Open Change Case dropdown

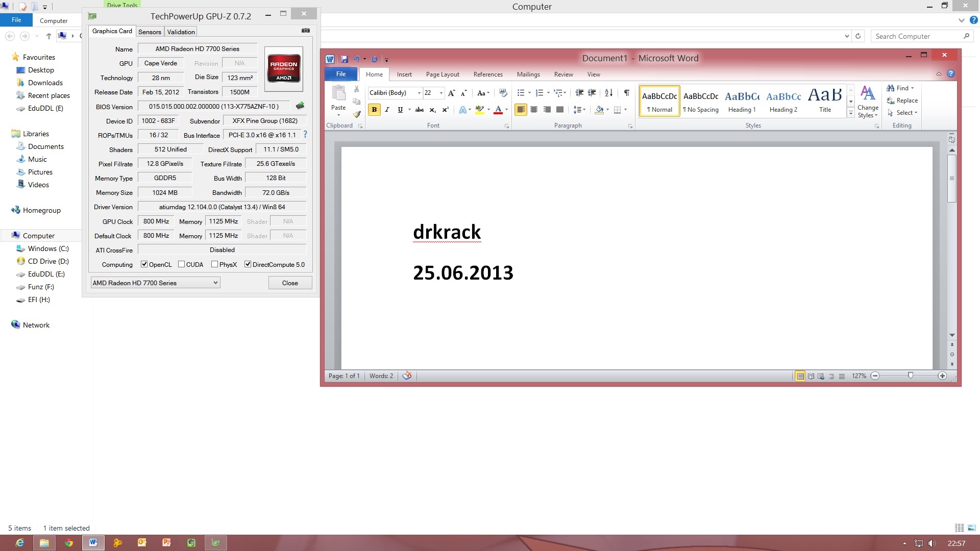click(x=483, y=93)
